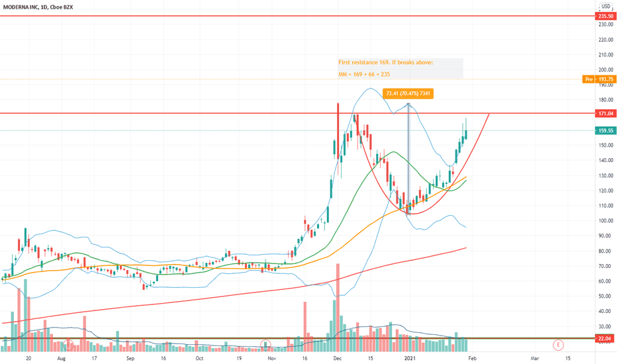Open the upcoming earnings E marker near Mar

[558, 345]
